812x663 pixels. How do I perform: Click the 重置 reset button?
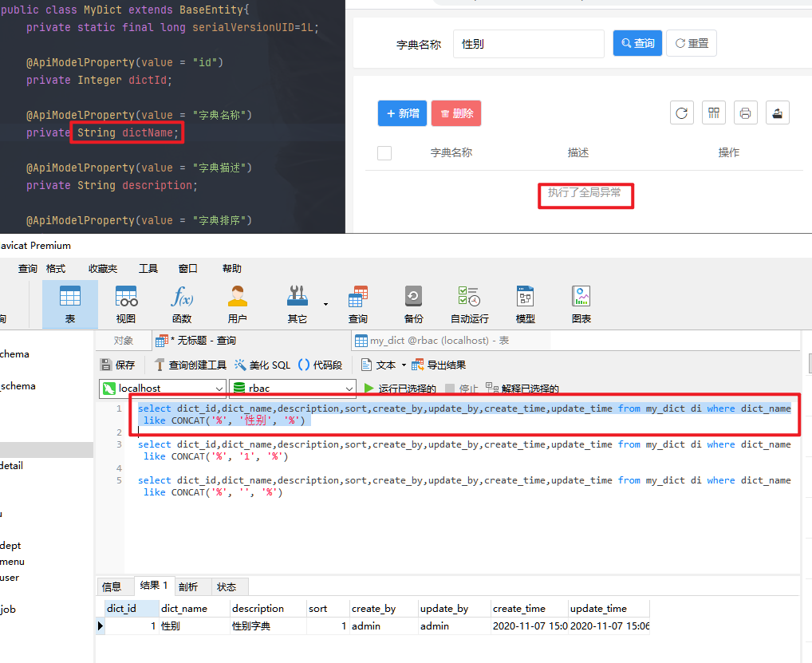pyautogui.click(x=692, y=43)
